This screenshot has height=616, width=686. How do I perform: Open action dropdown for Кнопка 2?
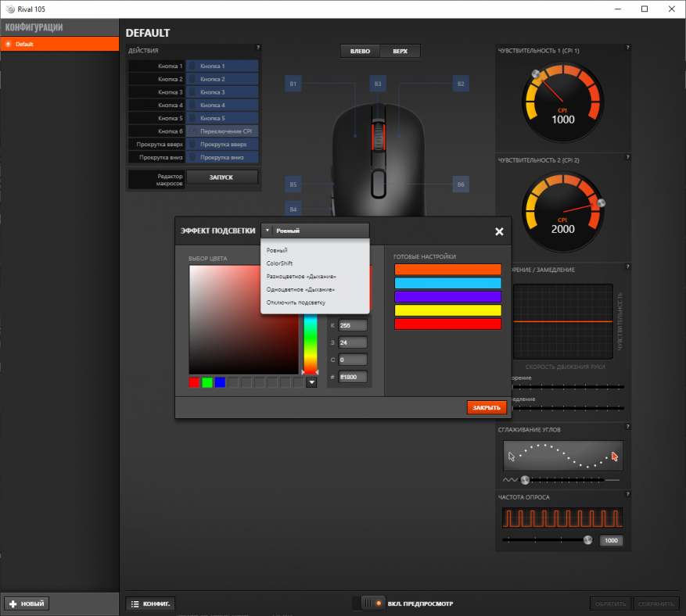pyautogui.click(x=222, y=79)
